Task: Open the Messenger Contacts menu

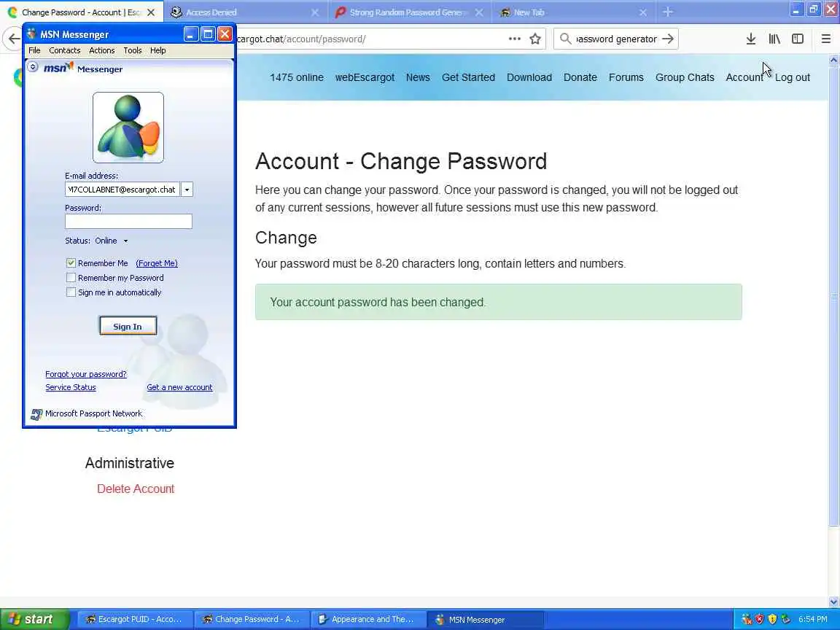Action: 64,50
